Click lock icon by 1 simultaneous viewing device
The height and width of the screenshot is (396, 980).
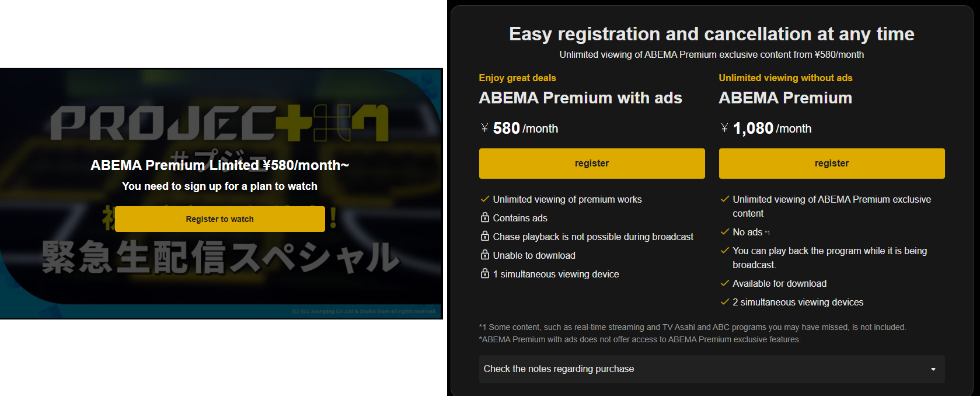point(484,274)
